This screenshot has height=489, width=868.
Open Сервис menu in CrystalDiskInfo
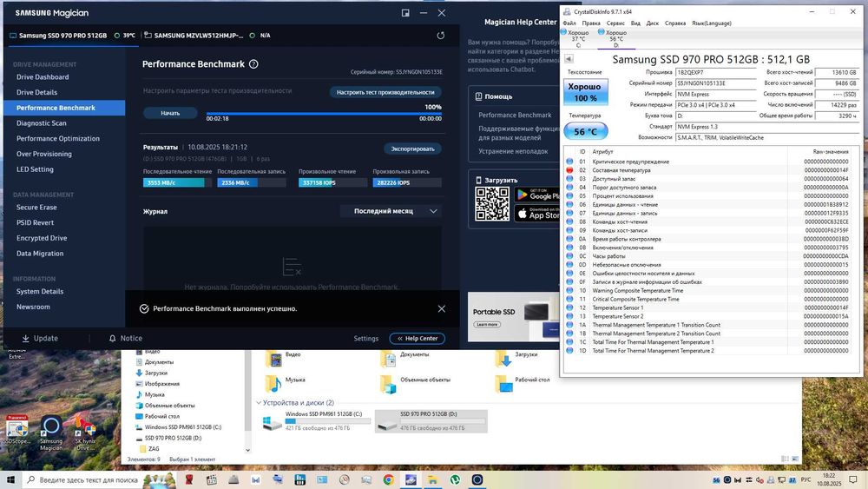coord(615,23)
